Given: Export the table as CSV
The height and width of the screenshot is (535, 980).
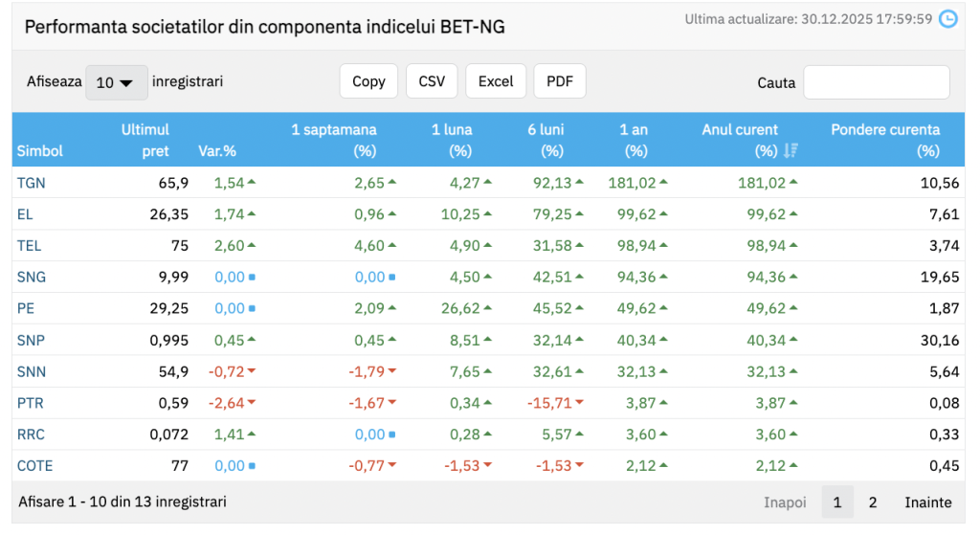Looking at the screenshot, I should pyautogui.click(x=432, y=81).
